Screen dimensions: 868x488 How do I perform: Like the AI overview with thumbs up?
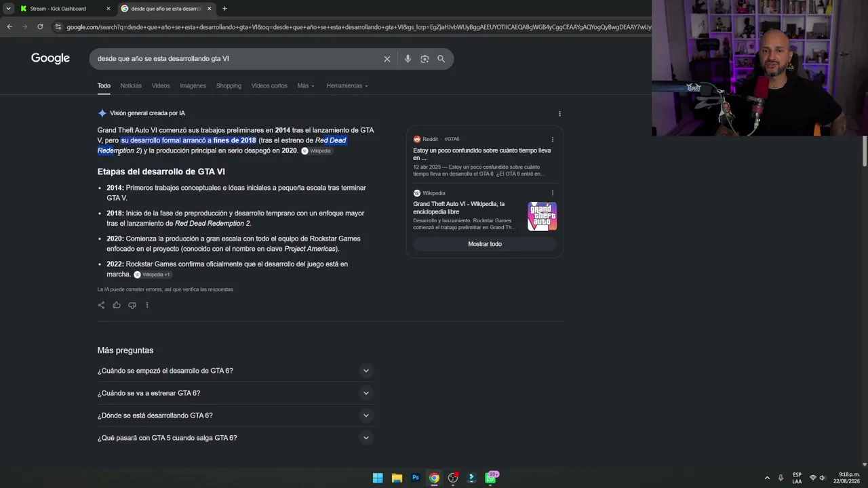tap(117, 305)
